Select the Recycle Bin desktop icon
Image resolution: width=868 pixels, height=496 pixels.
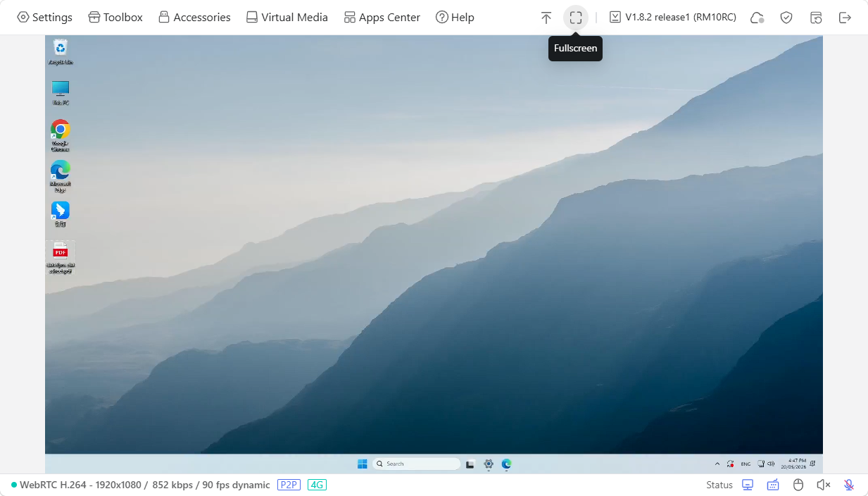click(x=61, y=52)
